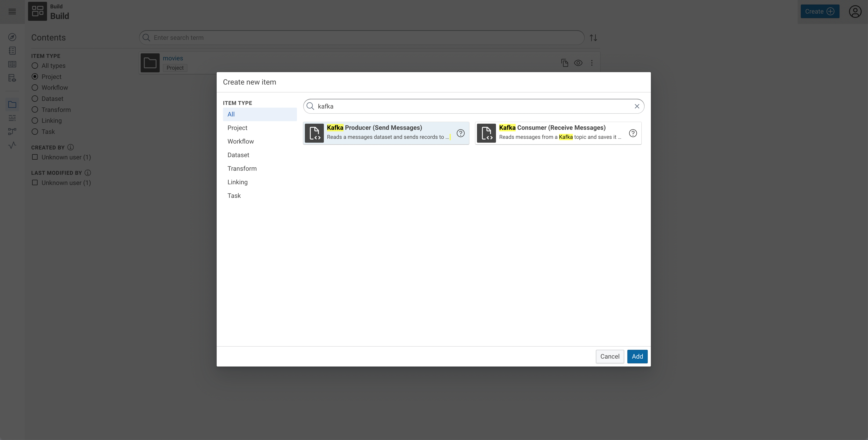Select the Workflow radio button filter
868x440 pixels.
[x=35, y=87]
